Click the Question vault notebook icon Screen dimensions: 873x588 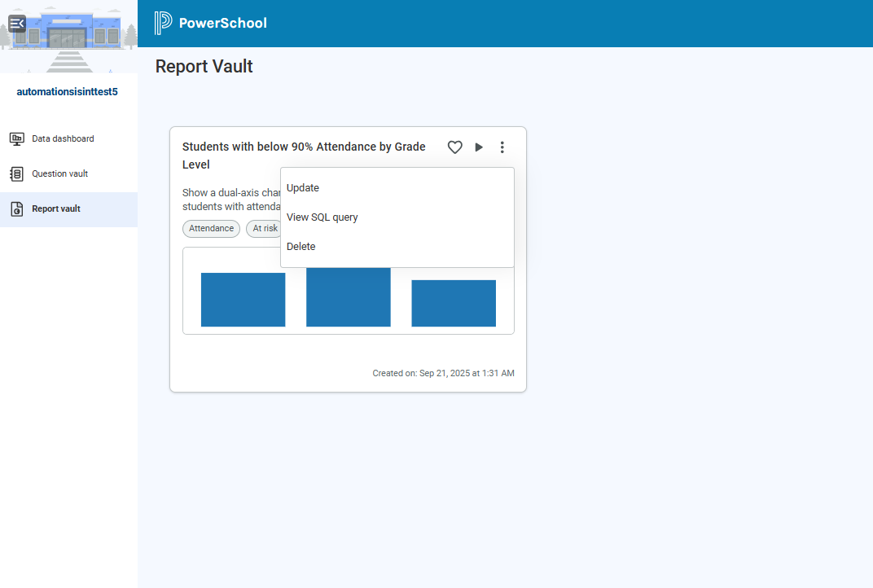click(16, 173)
